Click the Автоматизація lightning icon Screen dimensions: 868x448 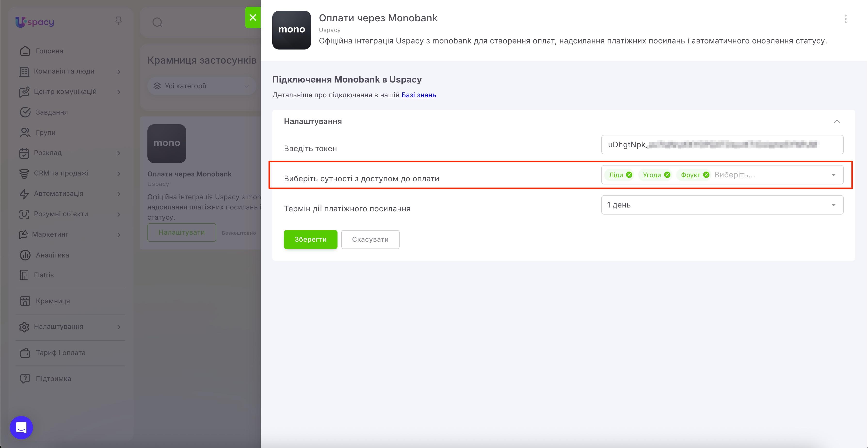click(x=24, y=194)
